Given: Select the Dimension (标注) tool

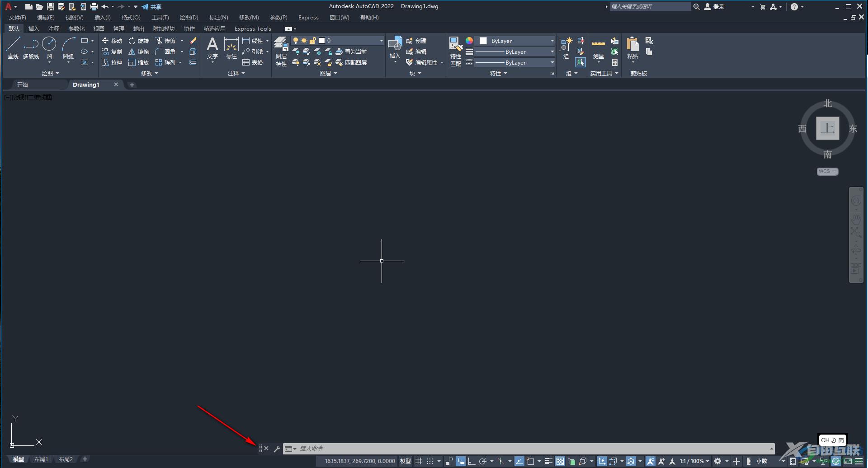Looking at the screenshot, I should [231, 48].
